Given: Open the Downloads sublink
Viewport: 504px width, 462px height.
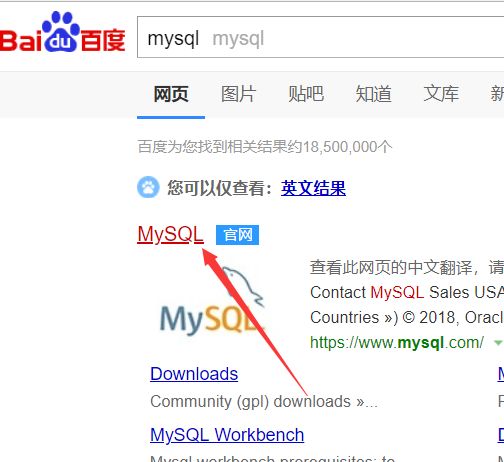Looking at the screenshot, I should click(194, 374).
